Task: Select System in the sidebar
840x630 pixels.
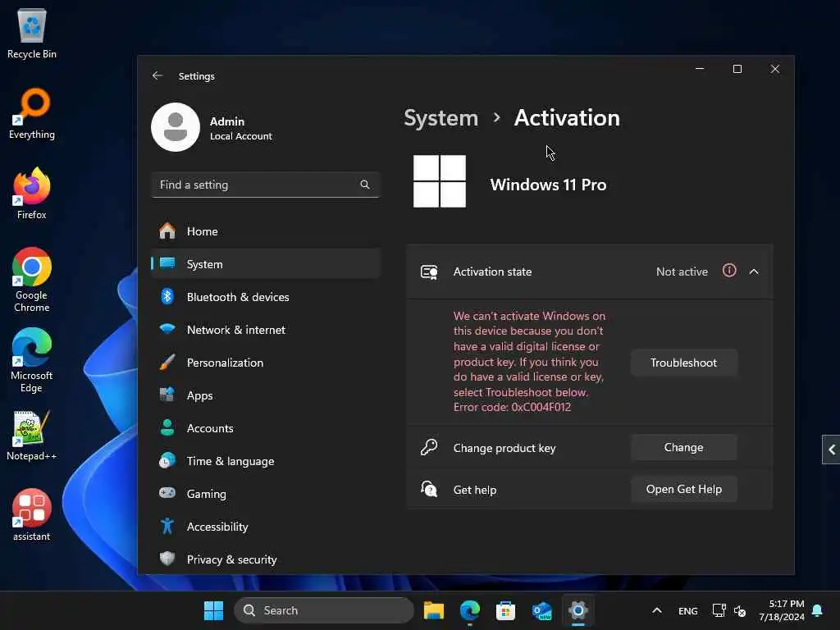Action: 266,264
